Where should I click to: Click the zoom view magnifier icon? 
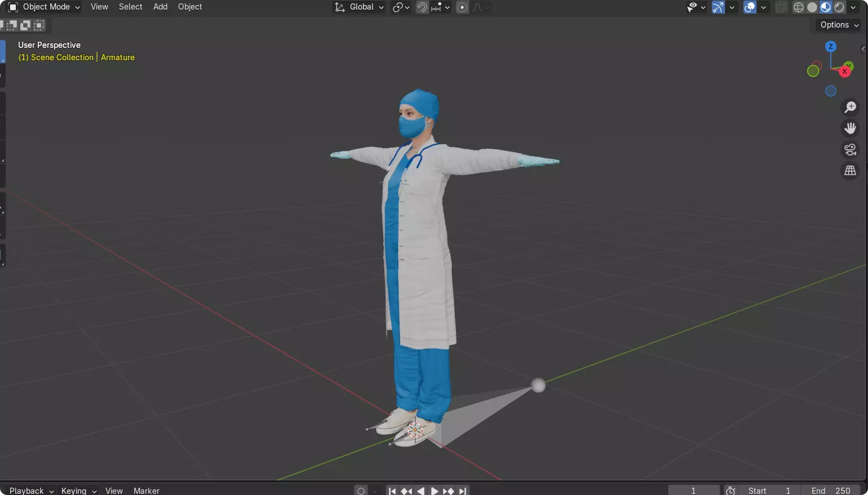point(850,107)
